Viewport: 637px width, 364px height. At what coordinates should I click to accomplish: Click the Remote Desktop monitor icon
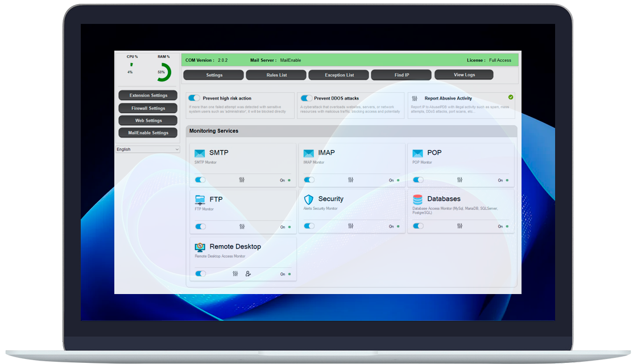coord(200,247)
